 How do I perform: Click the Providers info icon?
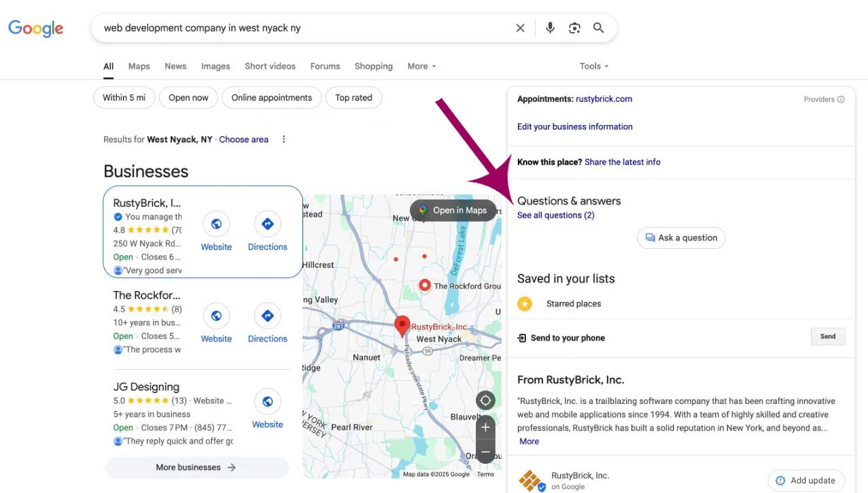point(841,99)
